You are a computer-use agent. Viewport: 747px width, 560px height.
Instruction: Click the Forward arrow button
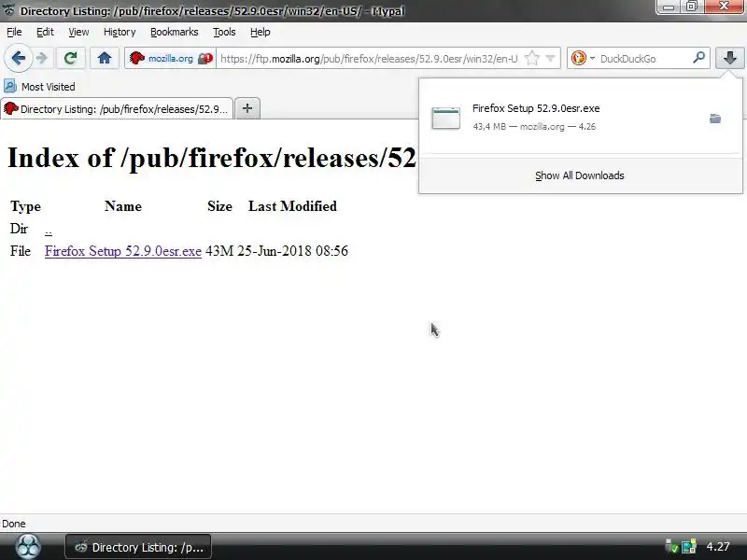coord(42,58)
